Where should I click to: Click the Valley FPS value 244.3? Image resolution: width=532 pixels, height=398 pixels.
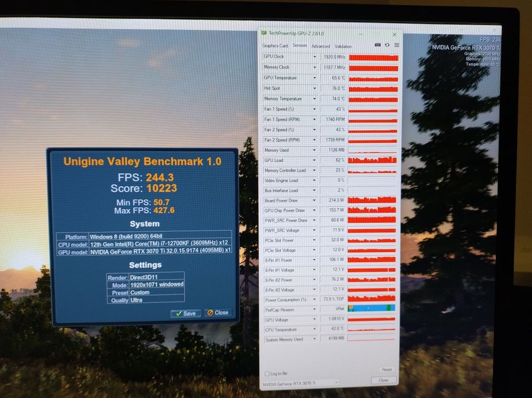tap(160, 177)
